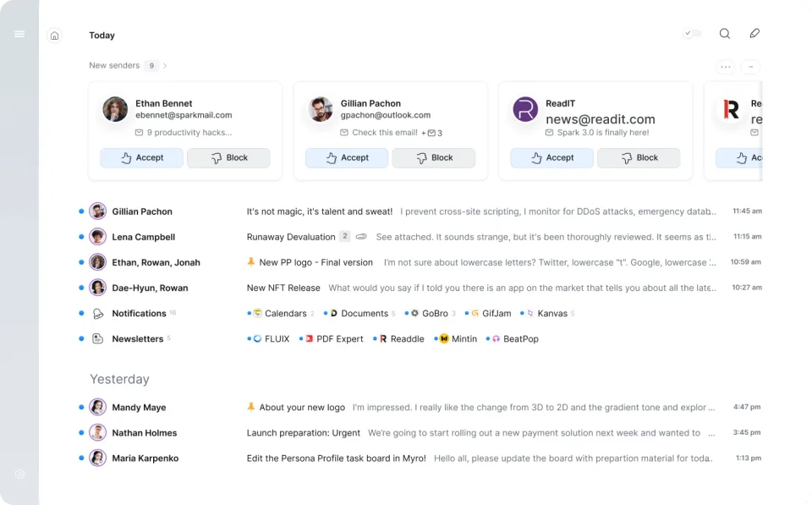Image resolution: width=812 pixels, height=505 pixels.
Task: Click Gillian Pachon's avatar in sender card
Action: [x=321, y=109]
